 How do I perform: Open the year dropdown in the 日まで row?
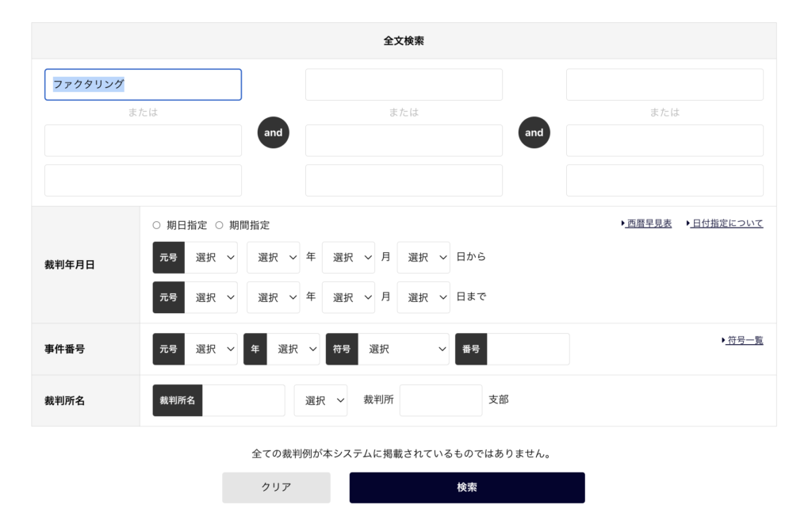[x=273, y=297]
